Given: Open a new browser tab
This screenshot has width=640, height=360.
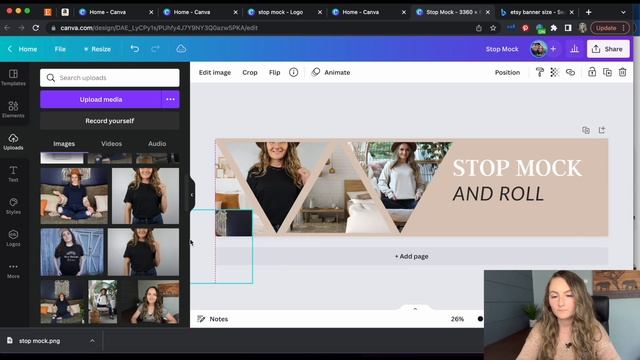Looking at the screenshot, I should (588, 12).
